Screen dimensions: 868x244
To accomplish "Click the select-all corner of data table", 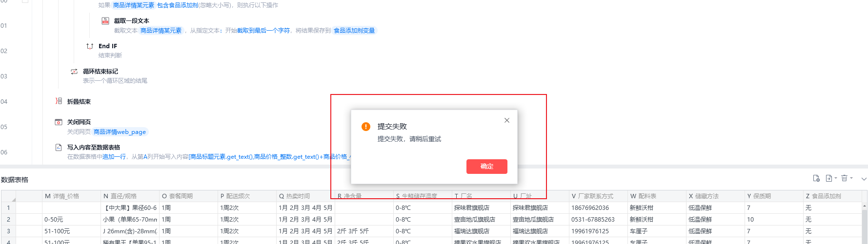I will pyautogui.click(x=8, y=196).
